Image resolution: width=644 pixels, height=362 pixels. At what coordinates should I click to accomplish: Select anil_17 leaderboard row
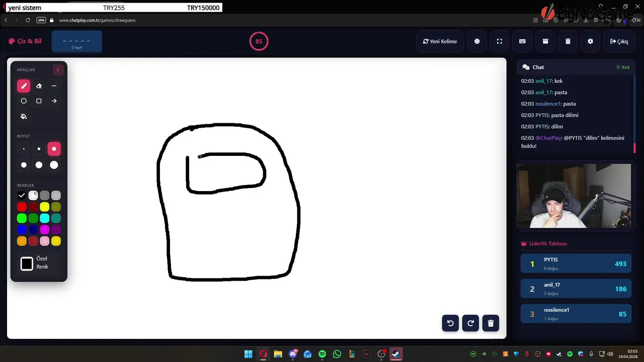[x=576, y=289]
